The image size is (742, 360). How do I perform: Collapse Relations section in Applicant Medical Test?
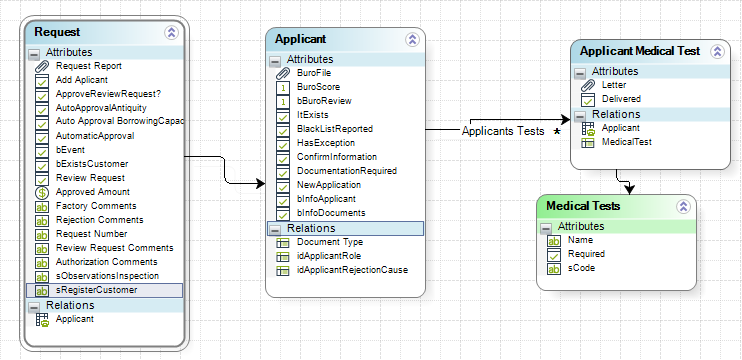click(580, 115)
